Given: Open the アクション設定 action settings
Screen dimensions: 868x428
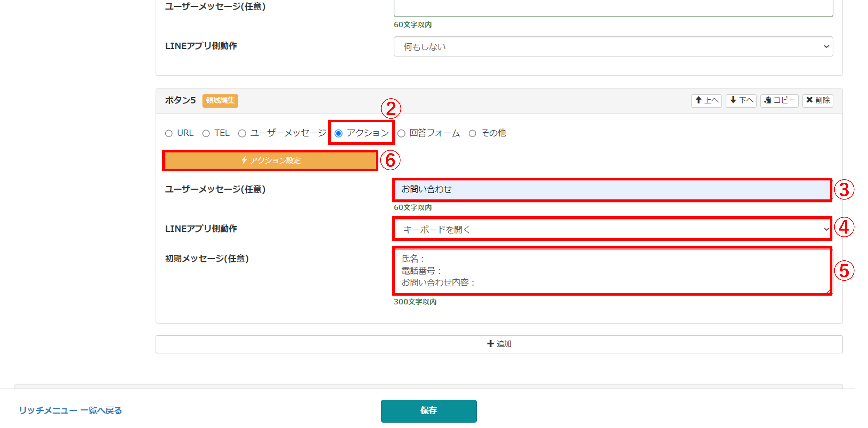Looking at the screenshot, I should pyautogui.click(x=270, y=160).
